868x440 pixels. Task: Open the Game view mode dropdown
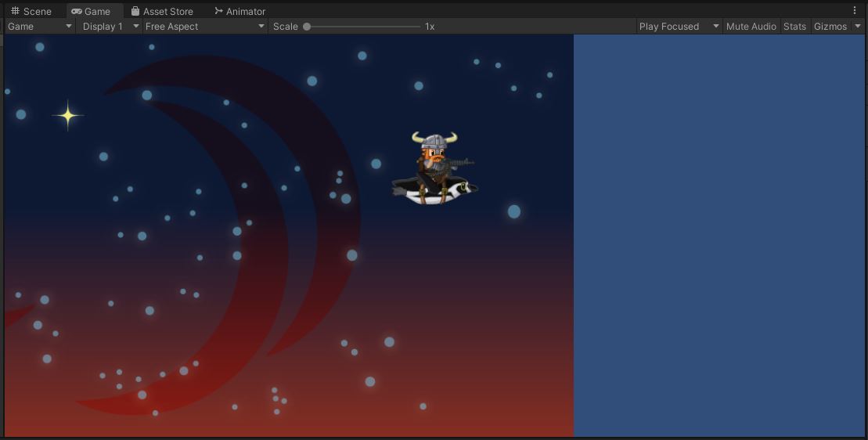pos(39,27)
